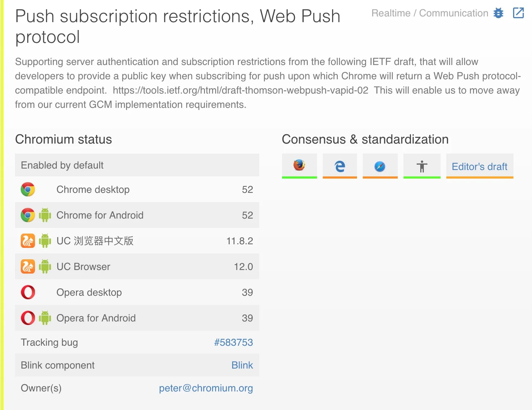Viewport: 532px width, 410px height.
Task: Click the Opera desktop logo icon
Action: (28, 292)
